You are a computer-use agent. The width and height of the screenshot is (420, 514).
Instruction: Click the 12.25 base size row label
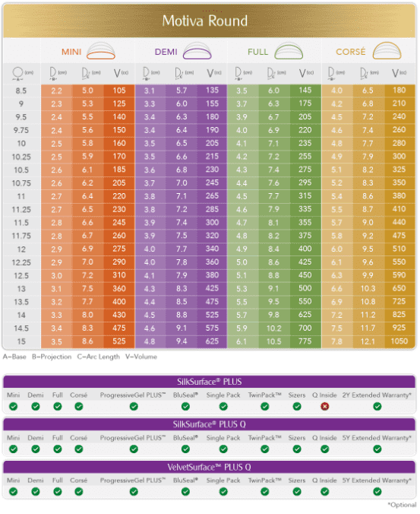(x=21, y=262)
